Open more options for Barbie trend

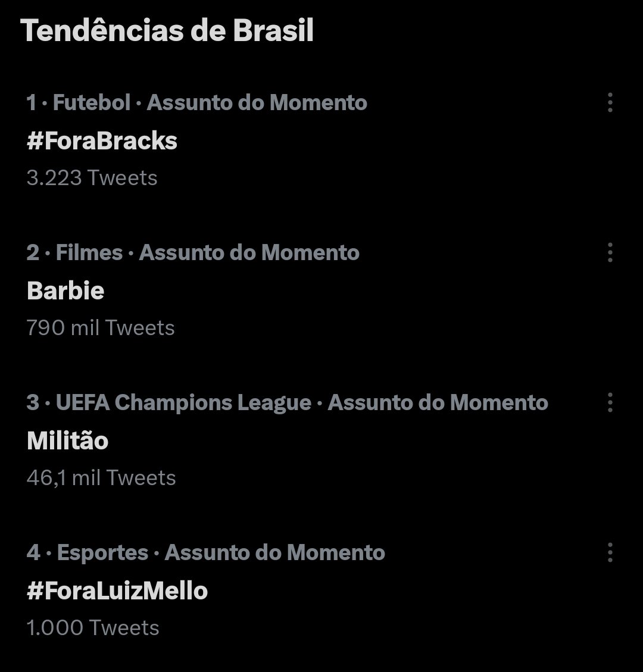click(610, 253)
